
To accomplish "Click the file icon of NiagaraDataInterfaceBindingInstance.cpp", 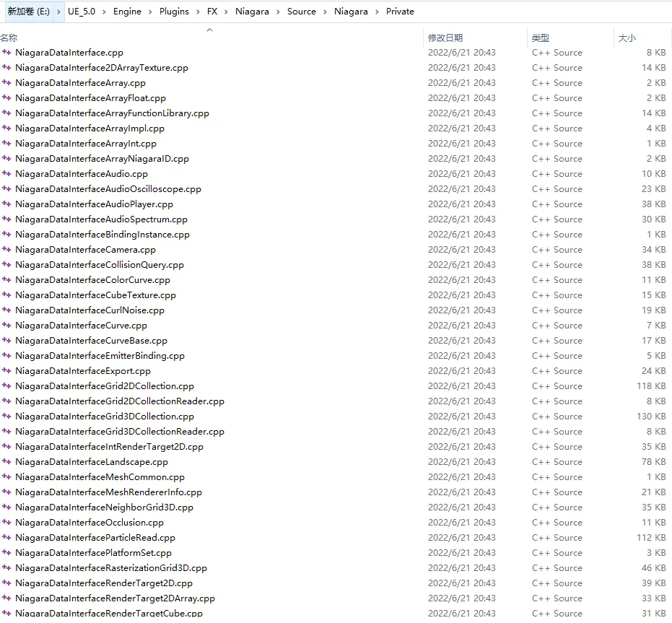I will pos(6,234).
